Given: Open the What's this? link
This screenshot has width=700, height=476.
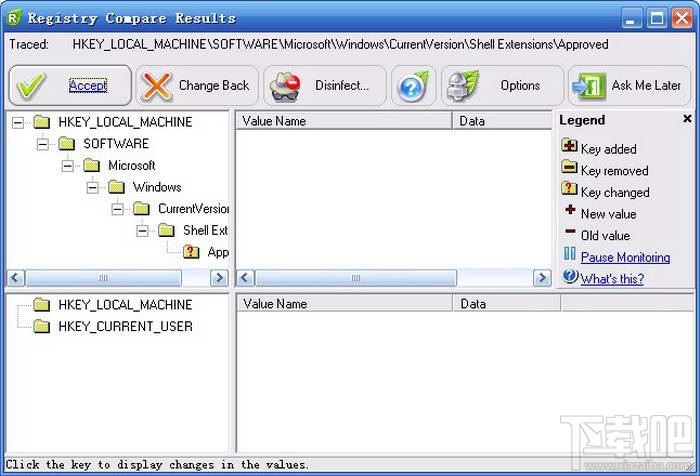Looking at the screenshot, I should pyautogui.click(x=612, y=279).
